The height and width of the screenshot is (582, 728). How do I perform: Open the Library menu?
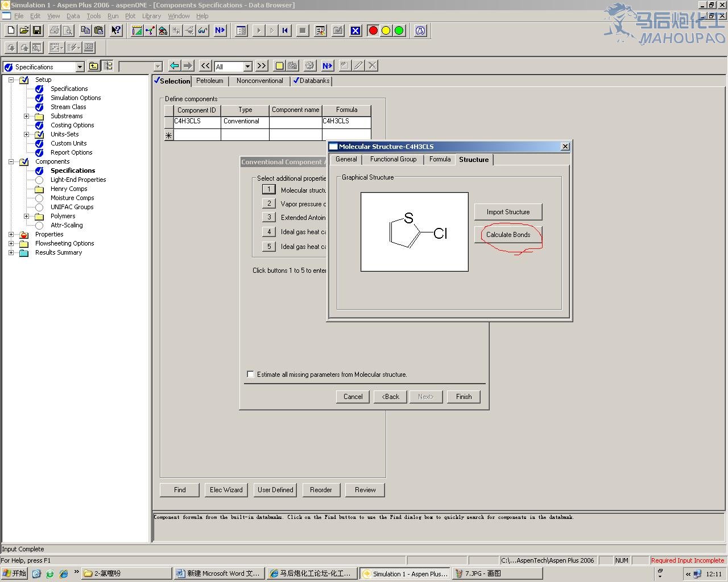click(151, 16)
